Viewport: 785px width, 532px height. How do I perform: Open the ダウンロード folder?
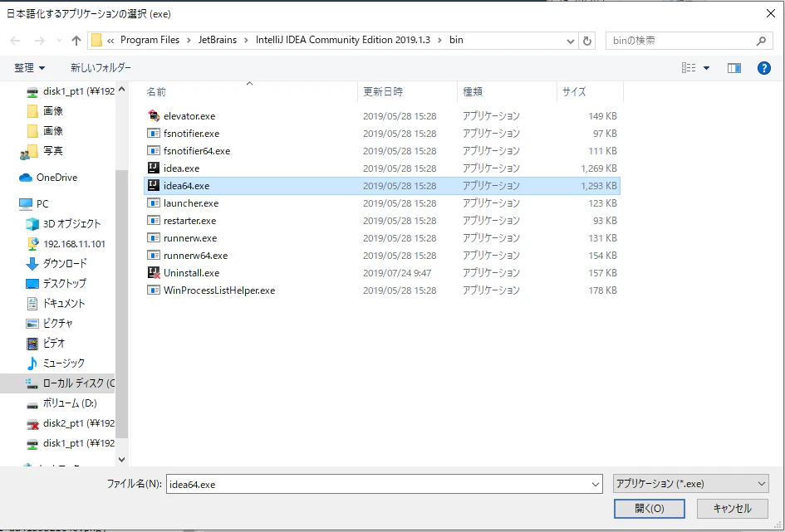[x=56, y=263]
